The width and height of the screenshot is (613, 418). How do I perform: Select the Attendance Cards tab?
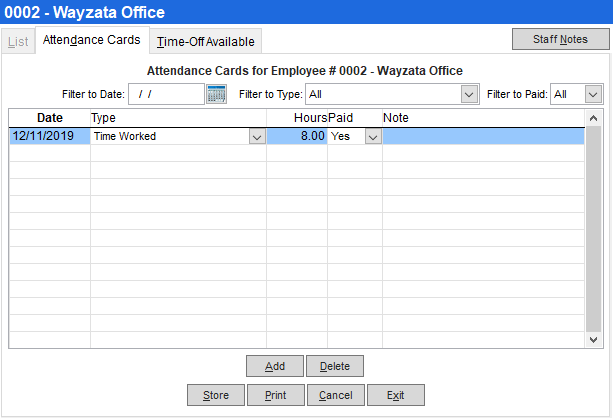[x=91, y=40]
